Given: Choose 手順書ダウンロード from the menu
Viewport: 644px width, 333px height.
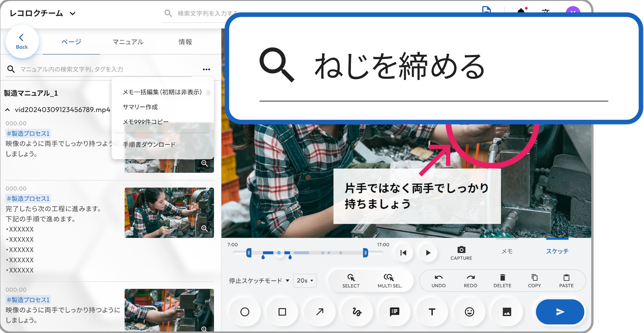Looking at the screenshot, I should (149, 144).
